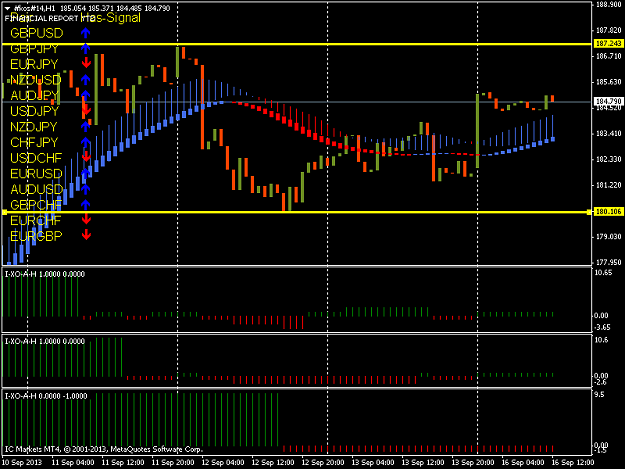Select the USDCHF pair label
625x469 pixels.
(x=36, y=158)
